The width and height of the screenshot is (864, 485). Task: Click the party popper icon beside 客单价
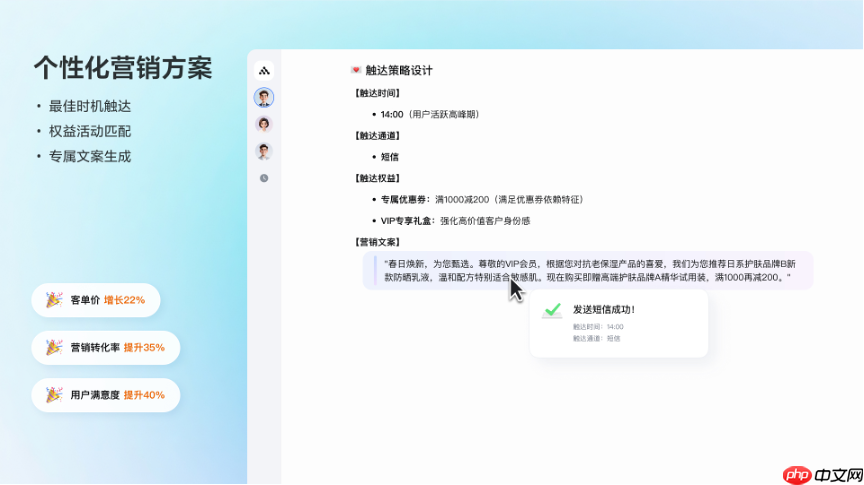coord(54,300)
